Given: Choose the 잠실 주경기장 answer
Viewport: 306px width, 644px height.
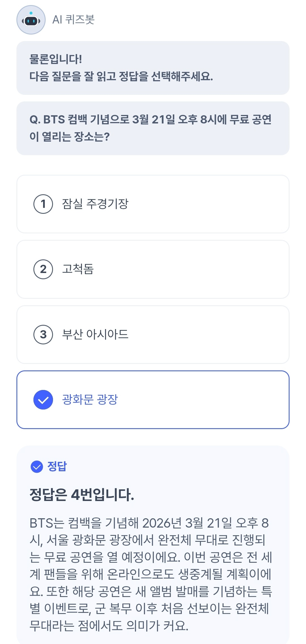Looking at the screenshot, I should click(x=95, y=204).
